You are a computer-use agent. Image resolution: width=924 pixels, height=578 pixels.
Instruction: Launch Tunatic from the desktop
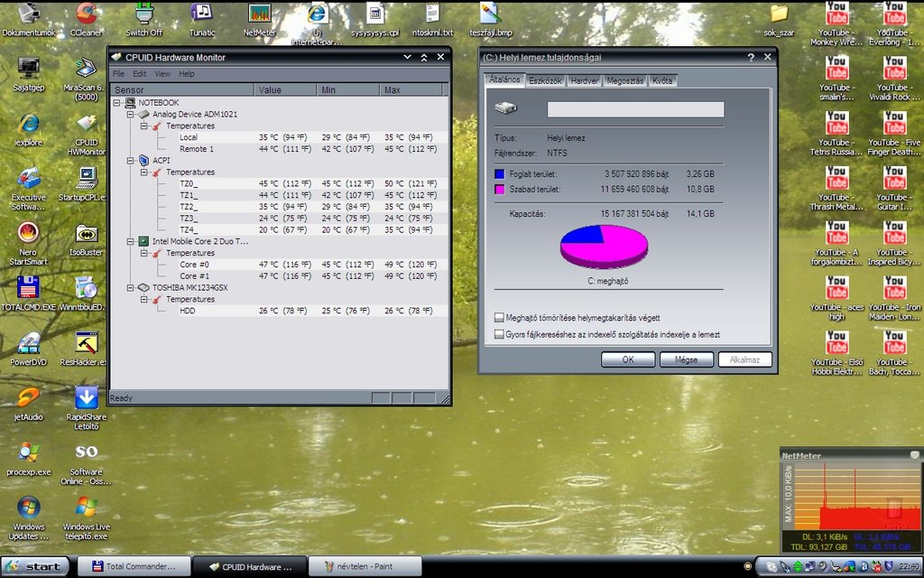click(x=201, y=18)
